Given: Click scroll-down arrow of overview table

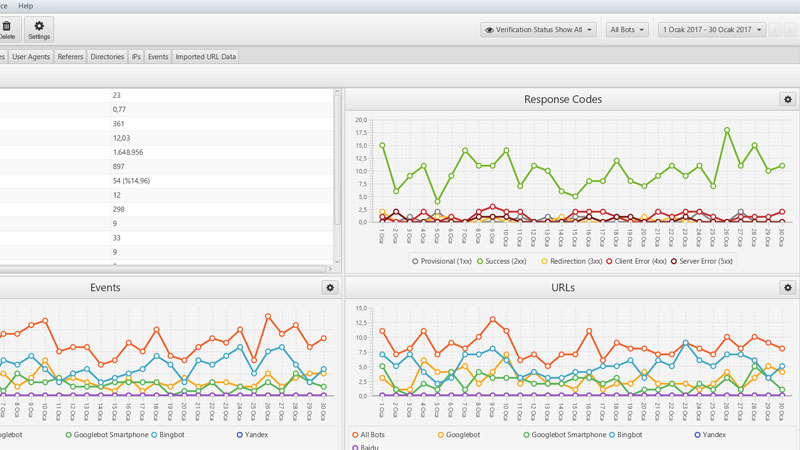Looking at the screenshot, I should point(337,261).
